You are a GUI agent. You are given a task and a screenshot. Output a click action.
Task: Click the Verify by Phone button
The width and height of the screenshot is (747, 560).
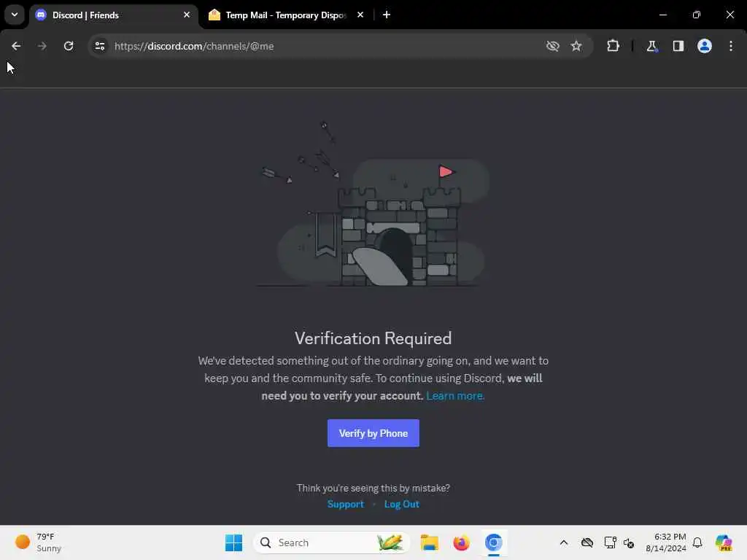(x=373, y=433)
